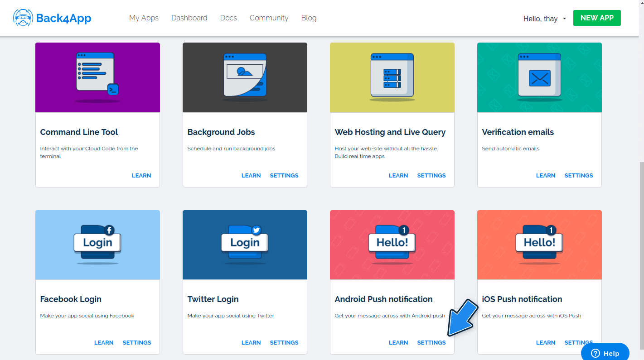Open LEARN for Verification emails

click(546, 175)
